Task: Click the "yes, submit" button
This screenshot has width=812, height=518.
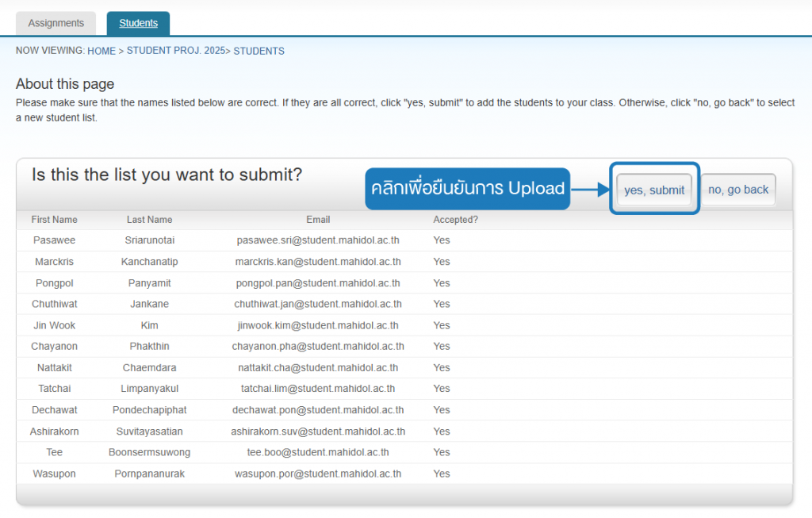Action: click(x=654, y=190)
